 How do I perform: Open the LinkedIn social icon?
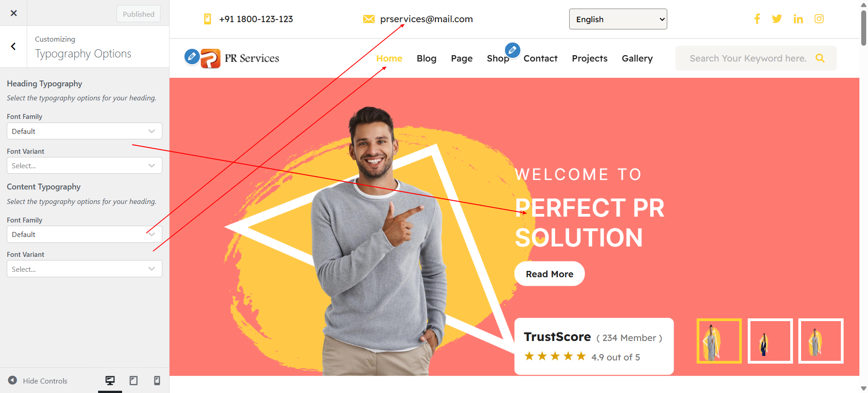coord(798,19)
